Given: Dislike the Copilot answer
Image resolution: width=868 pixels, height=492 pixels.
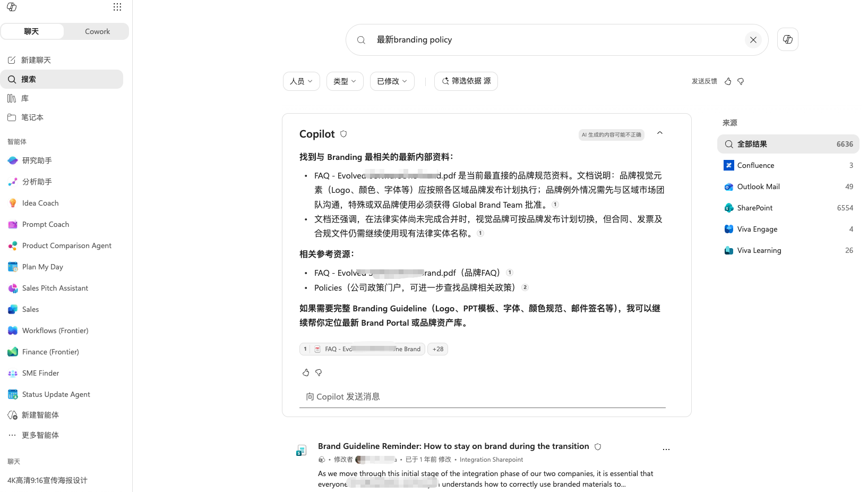Looking at the screenshot, I should click(319, 372).
